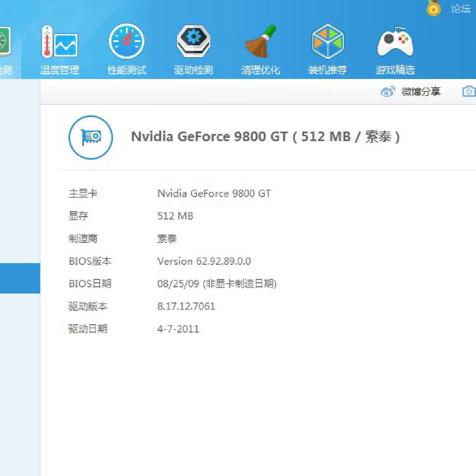This screenshot has height=476, width=476.
Task: Click the BIOS日期 field label
Action: (90, 284)
